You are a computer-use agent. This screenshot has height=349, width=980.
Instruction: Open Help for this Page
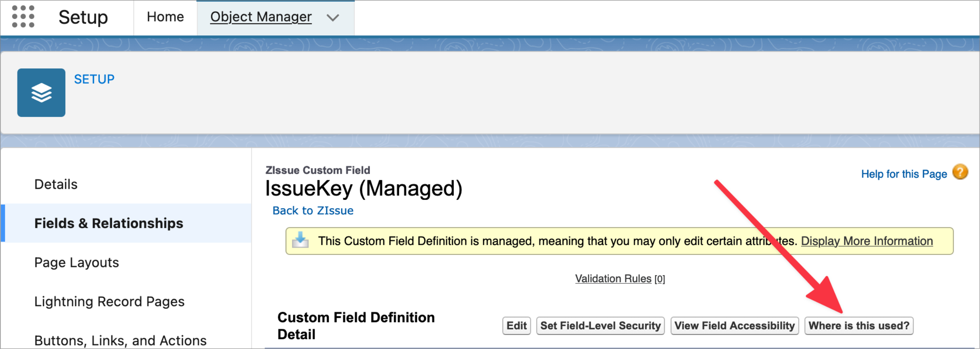(x=903, y=174)
